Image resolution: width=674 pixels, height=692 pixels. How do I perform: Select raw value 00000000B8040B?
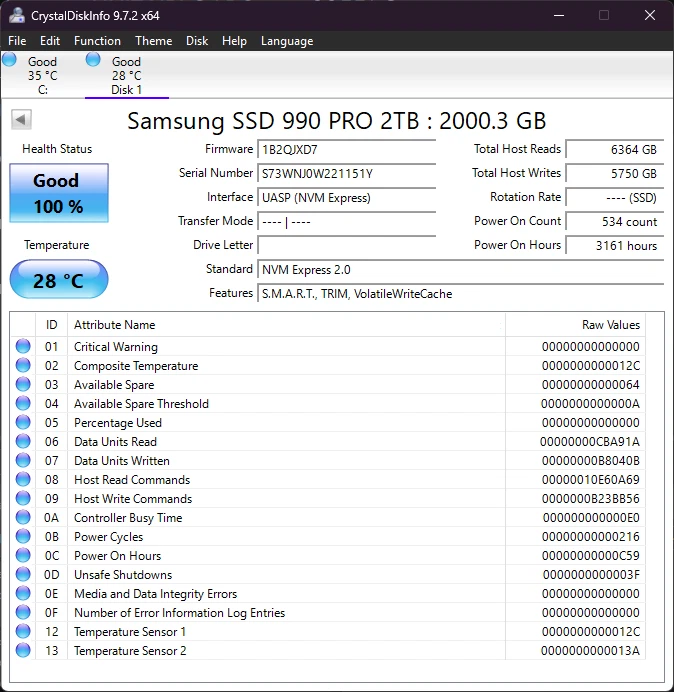pyautogui.click(x=591, y=461)
